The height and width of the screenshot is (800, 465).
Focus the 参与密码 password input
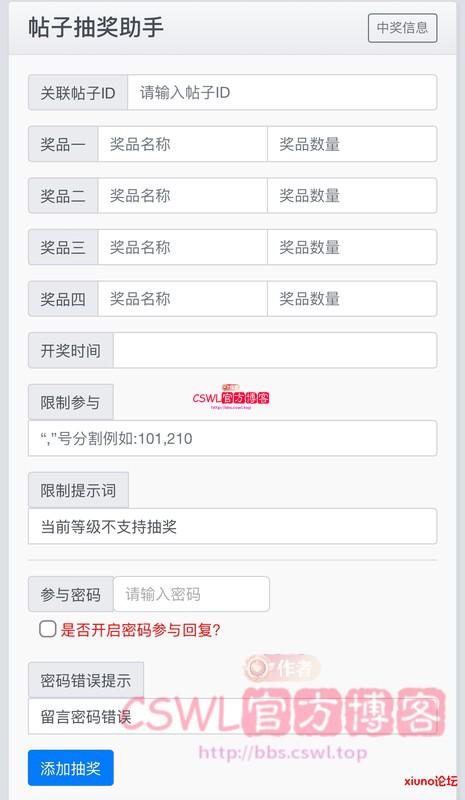pos(191,594)
